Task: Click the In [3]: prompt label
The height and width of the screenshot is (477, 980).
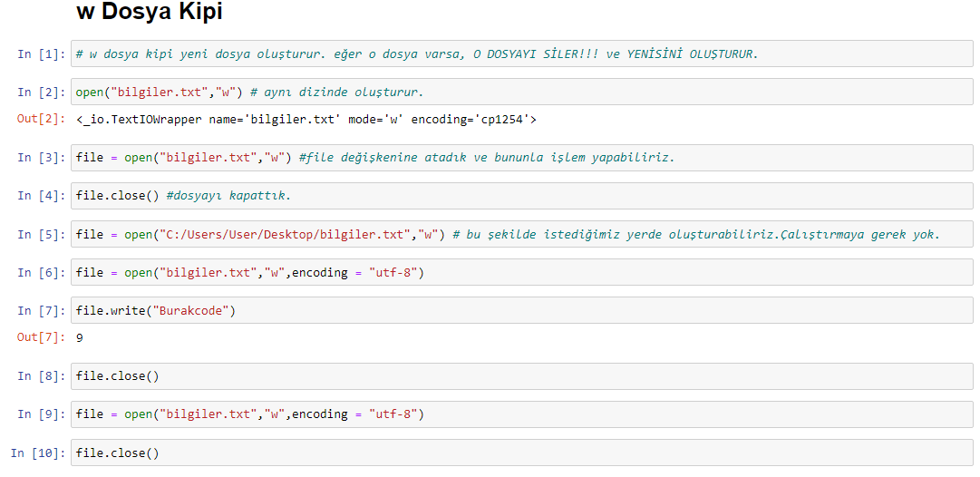Action: click(x=42, y=158)
